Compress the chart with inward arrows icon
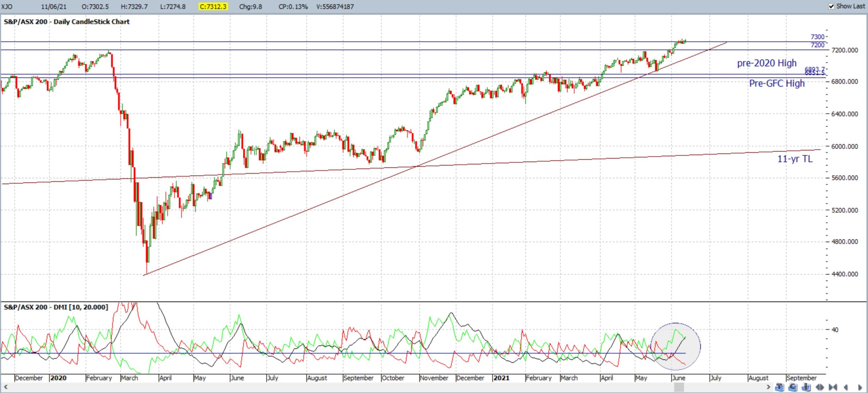 pyautogui.click(x=833, y=387)
